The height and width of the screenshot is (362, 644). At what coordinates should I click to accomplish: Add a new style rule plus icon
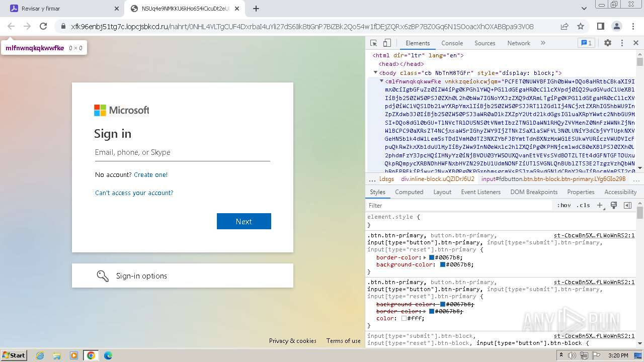(x=600, y=205)
